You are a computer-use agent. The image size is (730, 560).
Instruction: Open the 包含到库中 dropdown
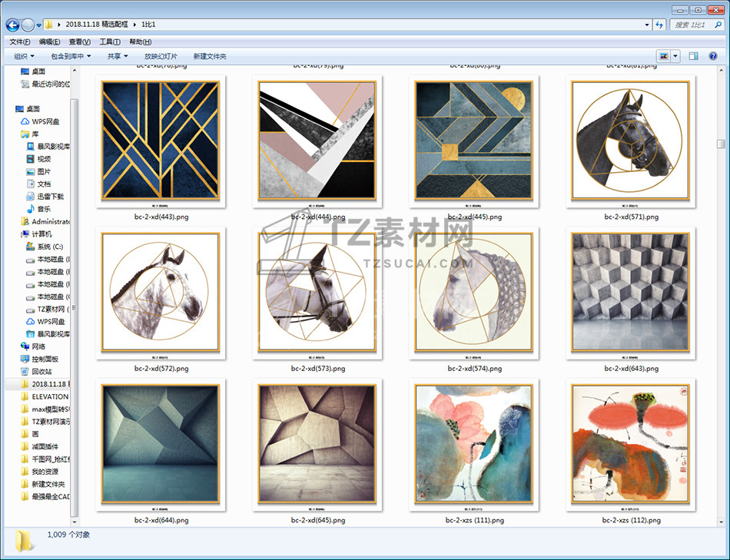71,56
